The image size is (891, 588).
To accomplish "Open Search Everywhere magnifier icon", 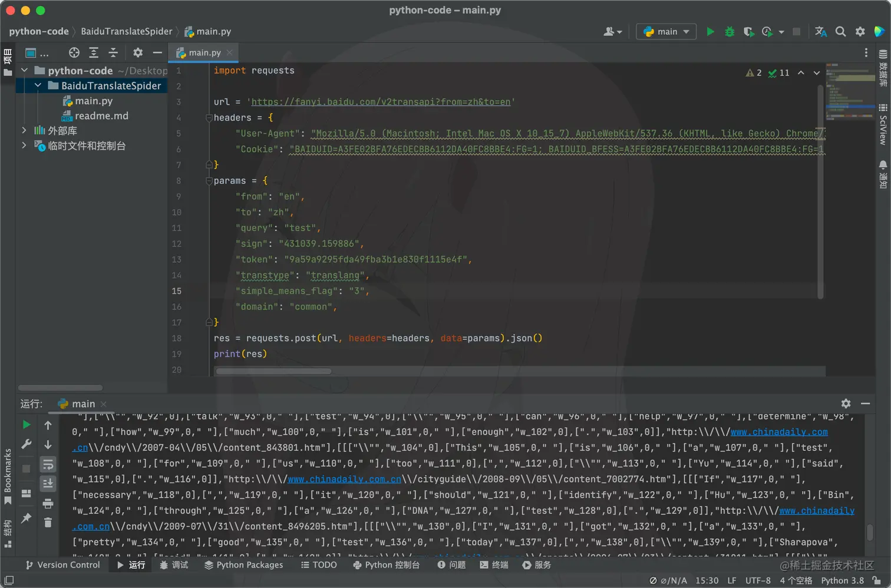I will pos(841,32).
